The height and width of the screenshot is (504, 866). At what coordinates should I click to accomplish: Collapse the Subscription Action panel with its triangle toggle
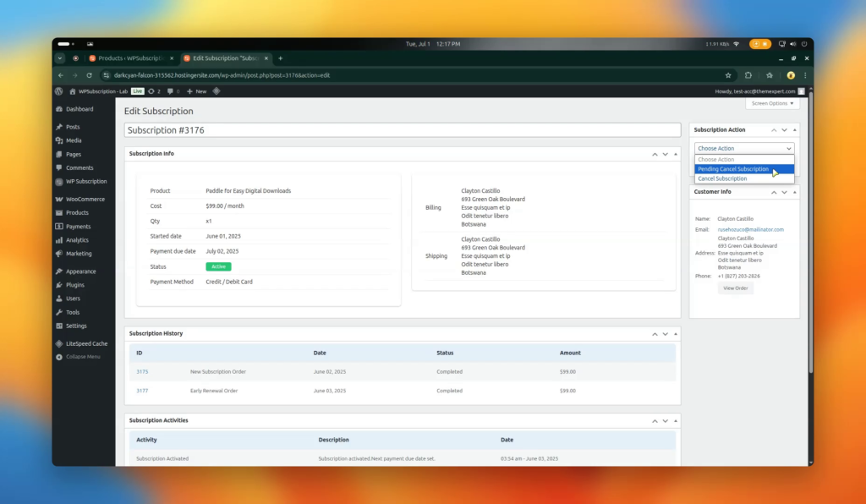click(795, 129)
